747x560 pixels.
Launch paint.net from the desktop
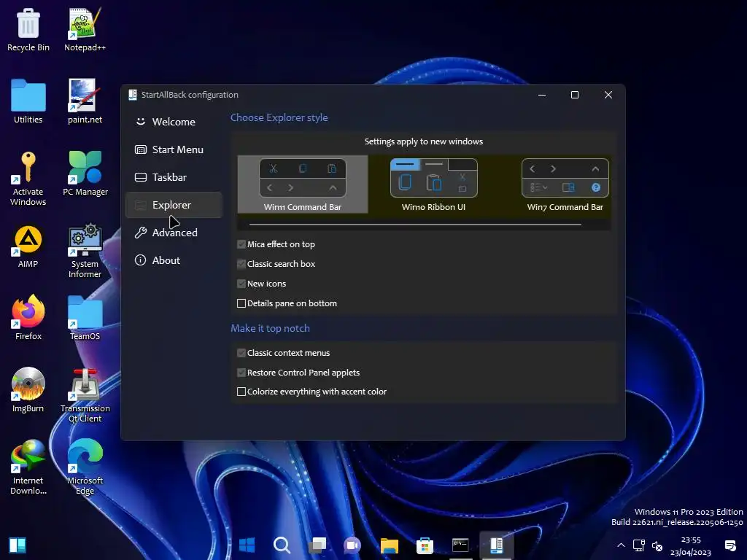click(85, 101)
